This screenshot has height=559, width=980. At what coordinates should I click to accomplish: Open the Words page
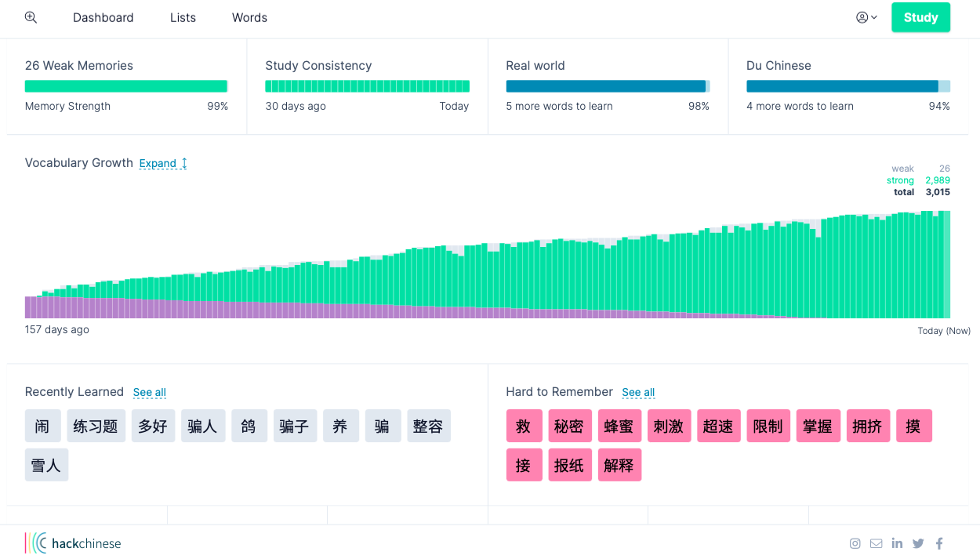249,17
